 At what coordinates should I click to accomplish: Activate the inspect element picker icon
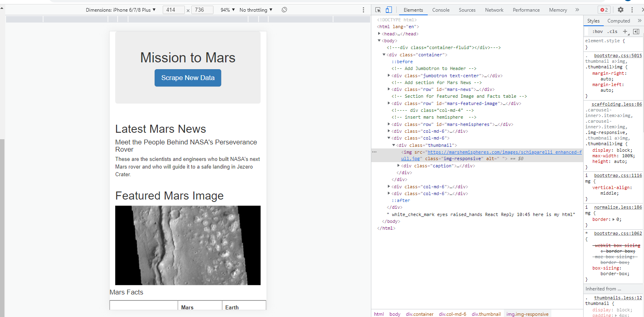tap(378, 10)
